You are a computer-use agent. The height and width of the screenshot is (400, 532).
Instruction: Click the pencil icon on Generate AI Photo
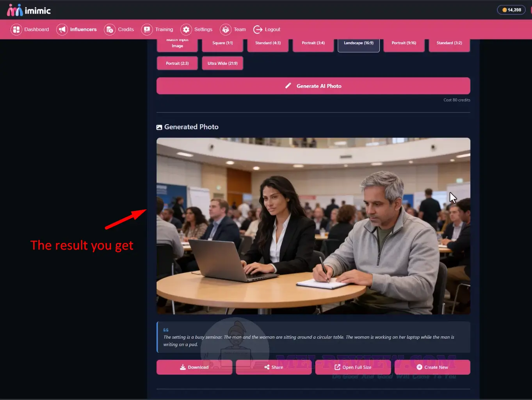pos(288,86)
